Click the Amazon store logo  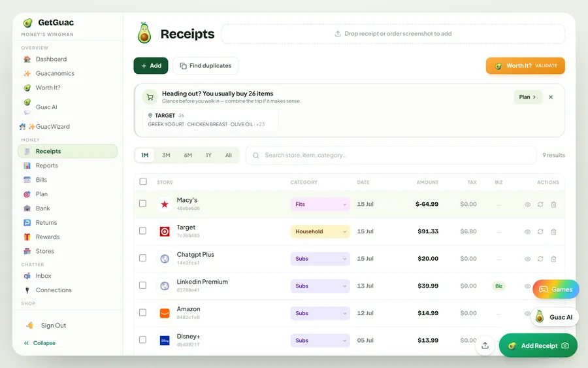point(165,313)
